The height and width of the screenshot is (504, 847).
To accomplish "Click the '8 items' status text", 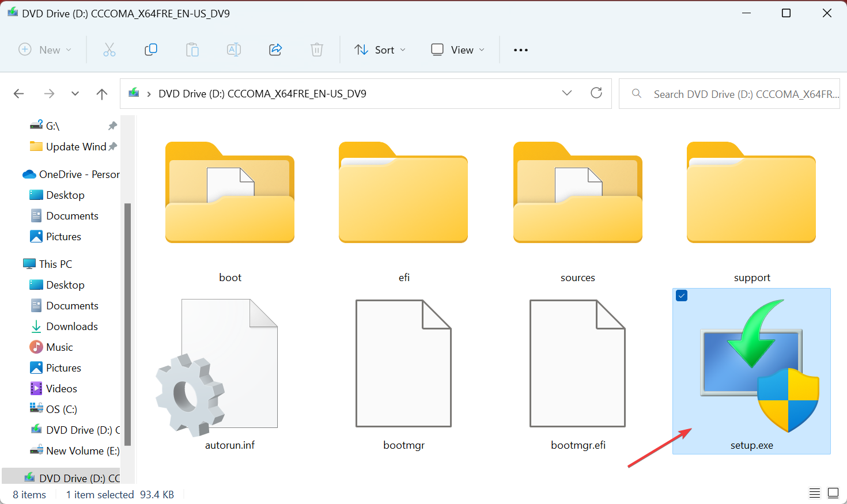I will (x=29, y=494).
